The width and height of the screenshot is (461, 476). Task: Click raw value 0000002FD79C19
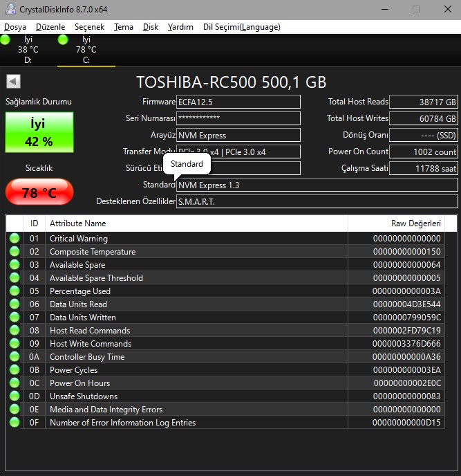(x=407, y=331)
